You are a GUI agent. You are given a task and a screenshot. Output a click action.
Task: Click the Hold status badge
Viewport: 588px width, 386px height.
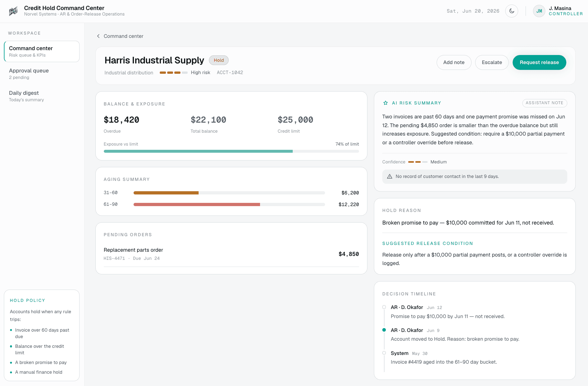219,60
